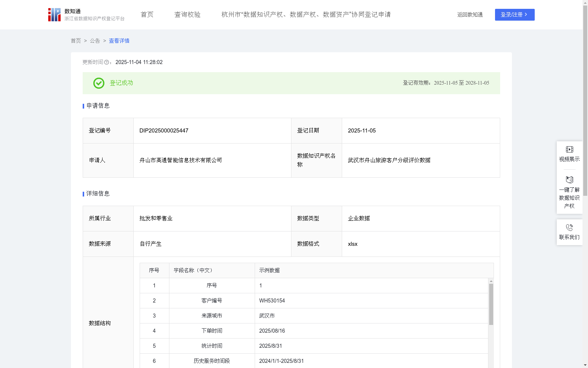Click the 示例数据 column header
The height and width of the screenshot is (368, 588).
pyautogui.click(x=374, y=270)
